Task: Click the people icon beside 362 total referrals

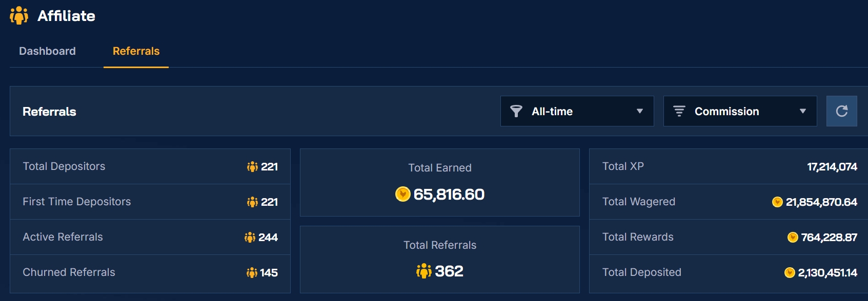Action: tap(424, 271)
